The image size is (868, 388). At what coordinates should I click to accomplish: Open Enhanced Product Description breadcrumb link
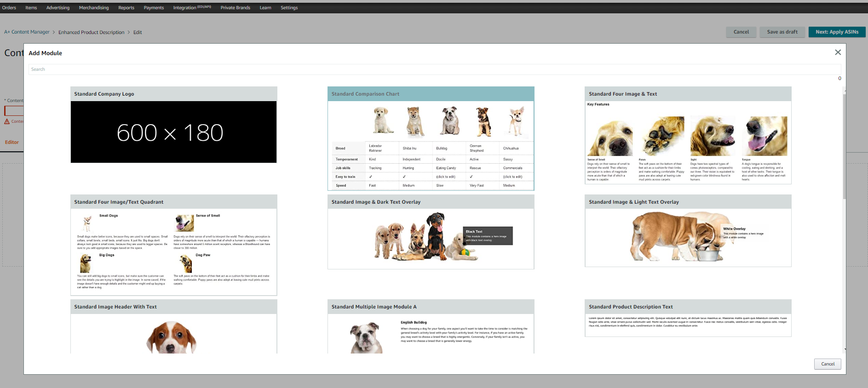[x=91, y=32]
